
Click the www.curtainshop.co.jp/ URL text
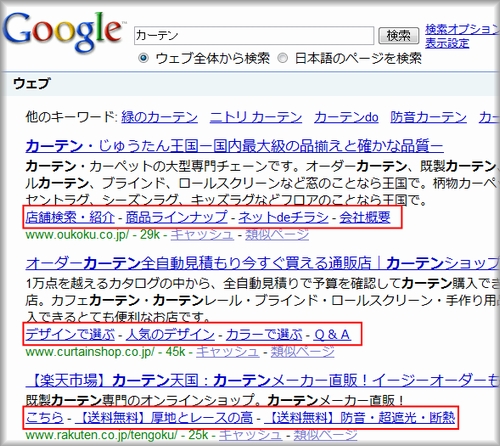(90, 352)
